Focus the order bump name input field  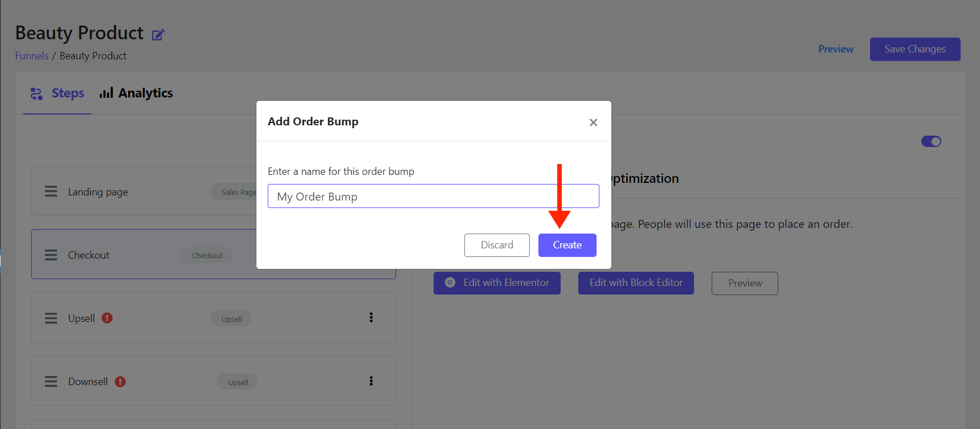[x=434, y=196]
